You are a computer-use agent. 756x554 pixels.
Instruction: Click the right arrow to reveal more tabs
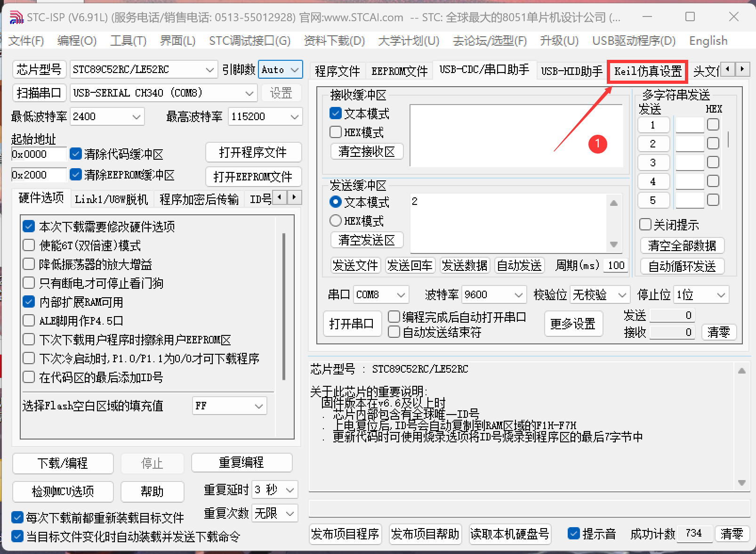pyautogui.click(x=742, y=69)
